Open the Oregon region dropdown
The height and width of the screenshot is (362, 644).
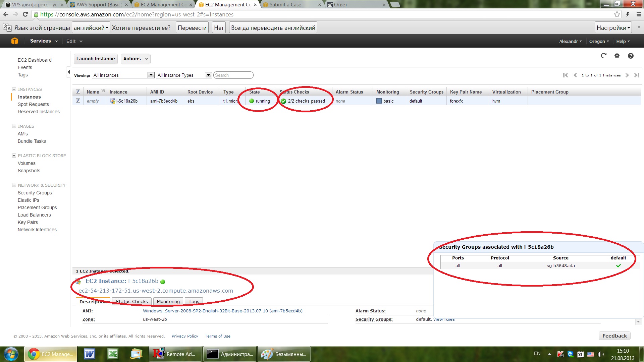pyautogui.click(x=599, y=41)
